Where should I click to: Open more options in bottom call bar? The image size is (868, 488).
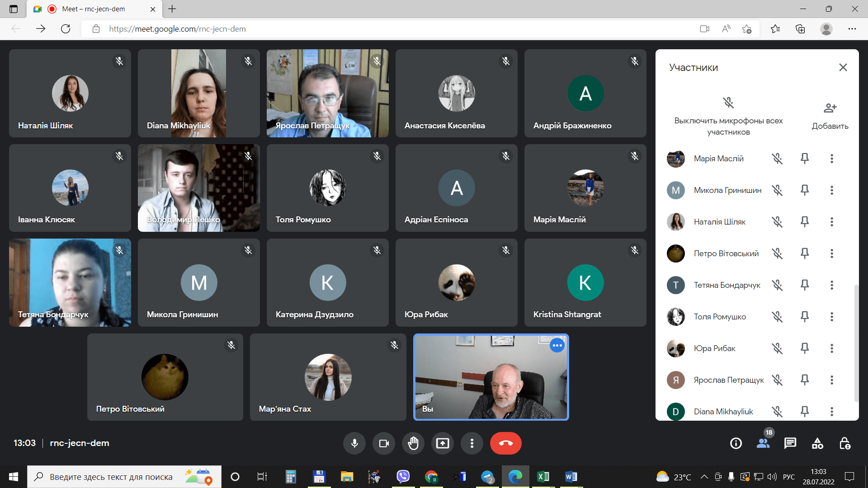(472, 443)
